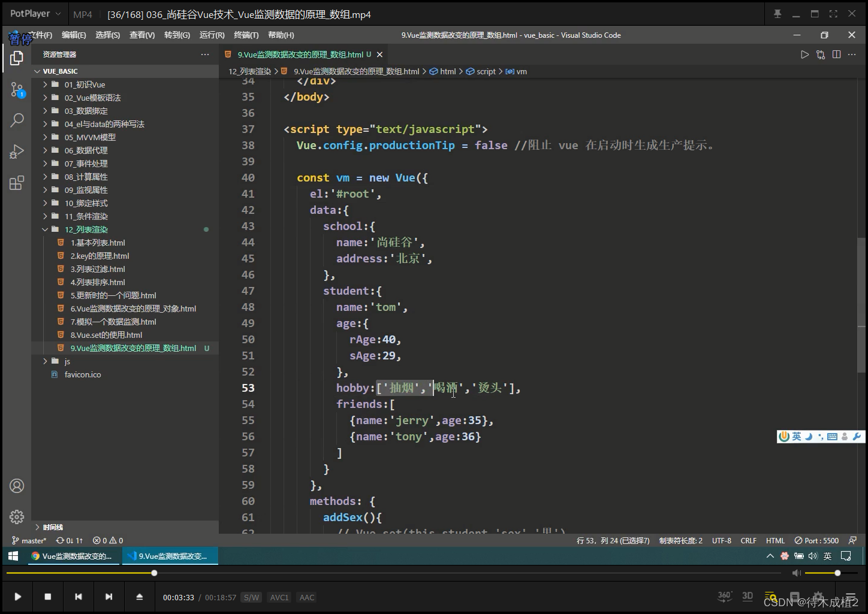Expand the 01_初识Vue folder
The image size is (868, 614).
pos(125,84)
